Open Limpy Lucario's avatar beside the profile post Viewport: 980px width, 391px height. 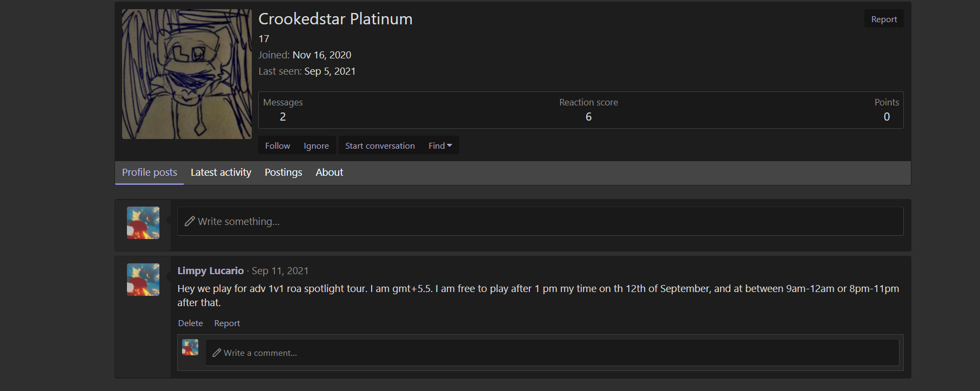143,280
